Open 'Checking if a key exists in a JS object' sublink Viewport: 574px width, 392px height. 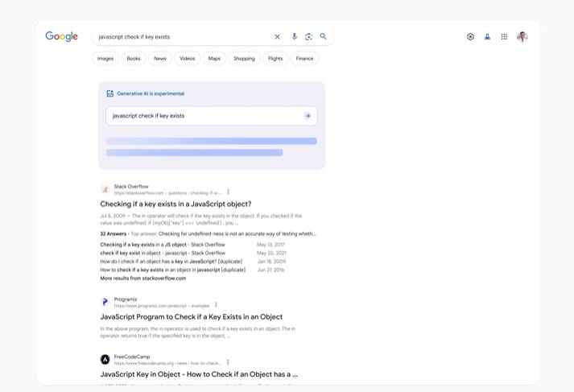163,245
